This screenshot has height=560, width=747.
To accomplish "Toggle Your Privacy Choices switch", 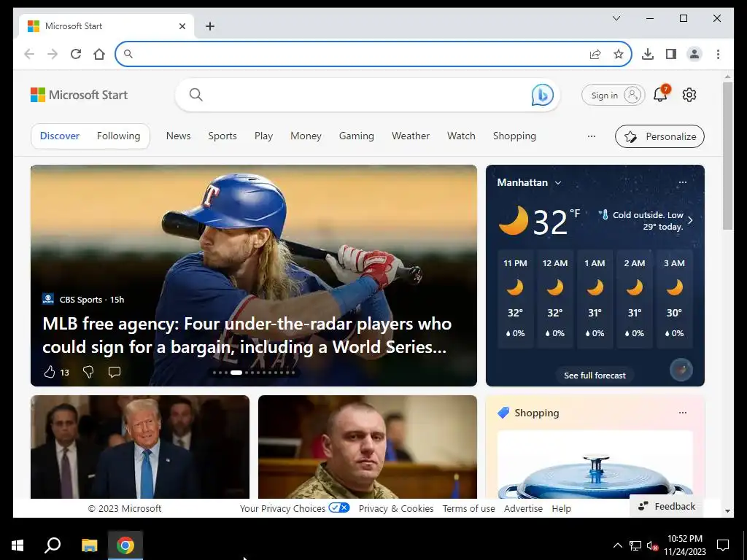I will (x=339, y=507).
